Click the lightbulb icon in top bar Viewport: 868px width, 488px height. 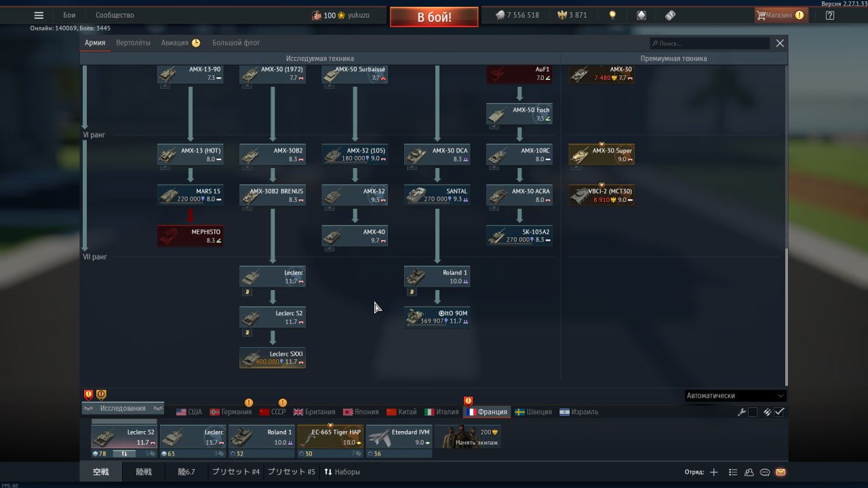pyautogui.click(x=612, y=16)
